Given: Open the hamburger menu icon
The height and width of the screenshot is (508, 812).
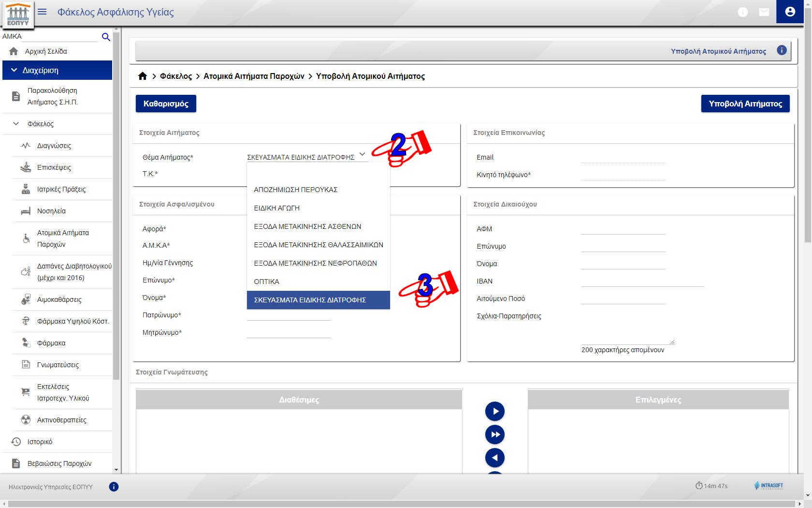Looking at the screenshot, I should point(42,12).
